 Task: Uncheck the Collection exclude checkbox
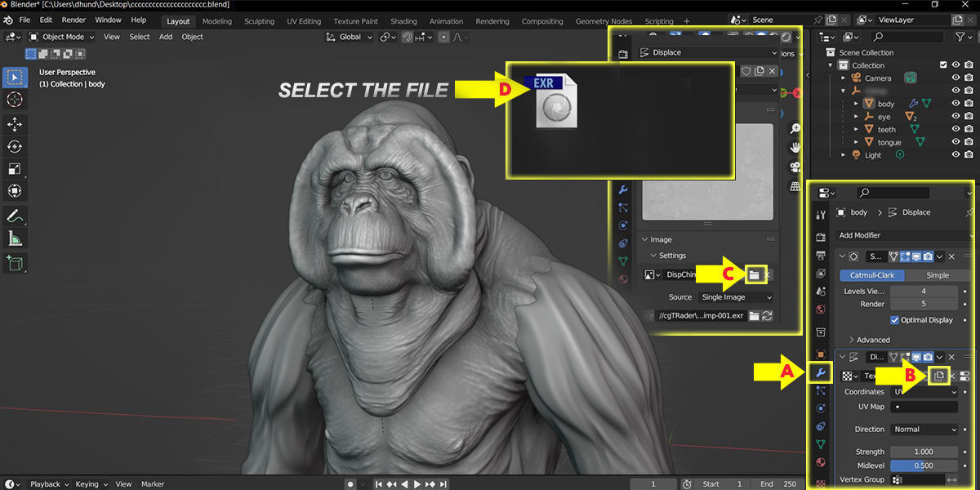point(943,65)
